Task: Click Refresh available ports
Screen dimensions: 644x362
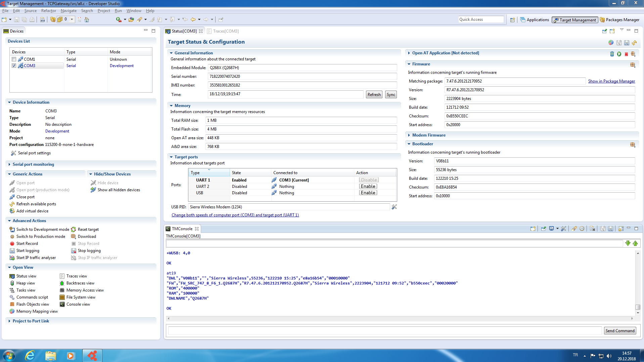Action: [36, 204]
